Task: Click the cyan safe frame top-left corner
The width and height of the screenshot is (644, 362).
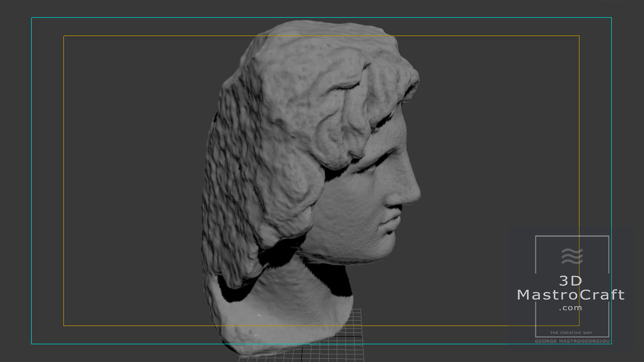Action: click(32, 18)
